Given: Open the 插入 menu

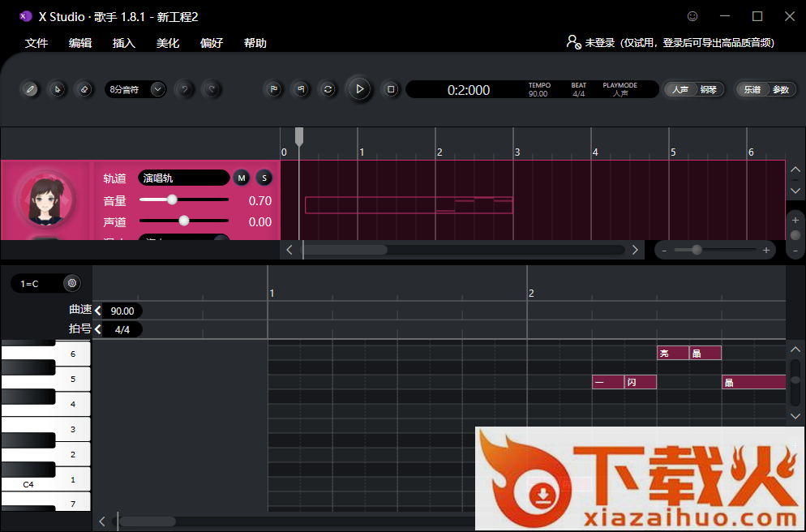Looking at the screenshot, I should (124, 43).
